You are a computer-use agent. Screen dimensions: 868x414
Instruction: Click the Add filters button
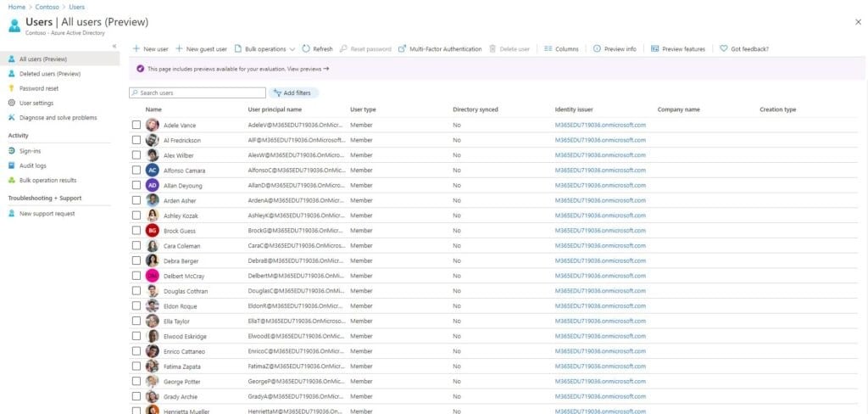(294, 92)
